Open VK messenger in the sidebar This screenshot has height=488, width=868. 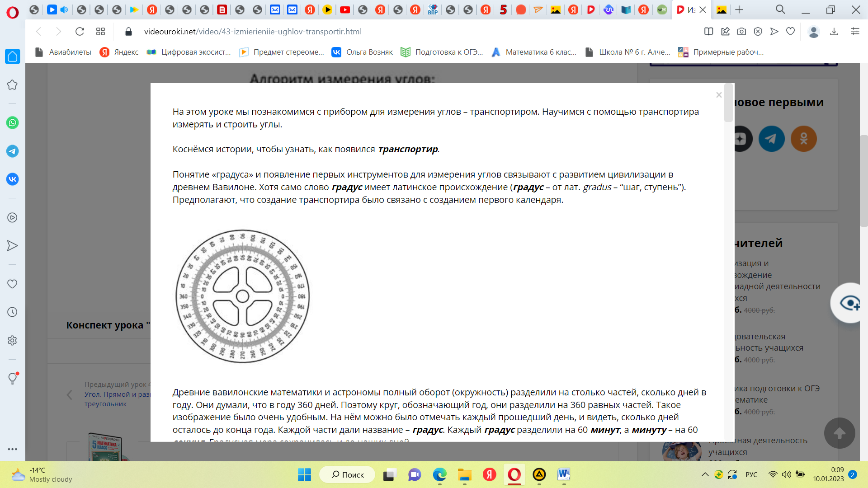tap(13, 179)
